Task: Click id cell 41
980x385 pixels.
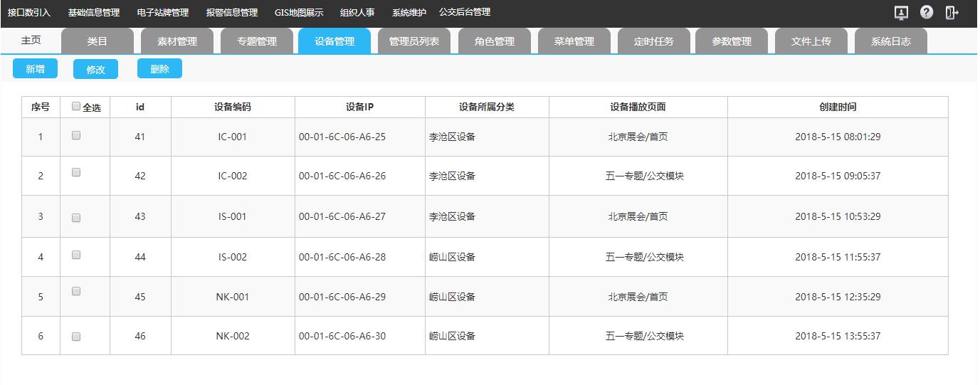Action: tap(140, 137)
